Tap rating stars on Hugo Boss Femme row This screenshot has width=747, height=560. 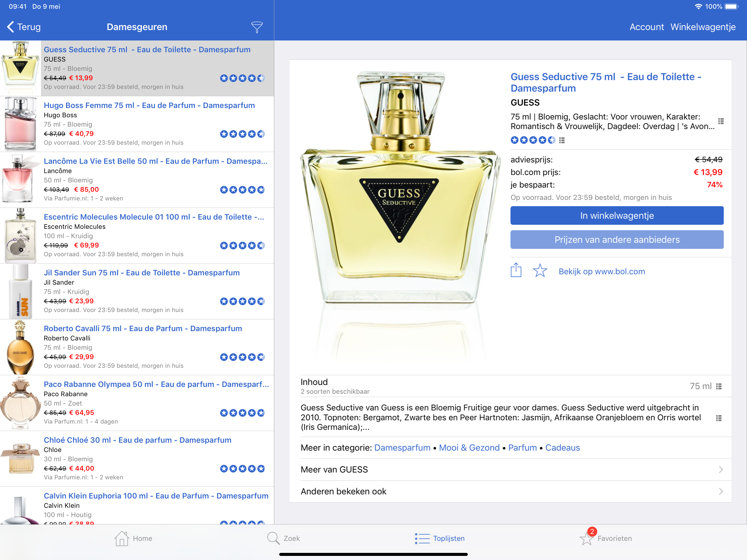(x=242, y=134)
